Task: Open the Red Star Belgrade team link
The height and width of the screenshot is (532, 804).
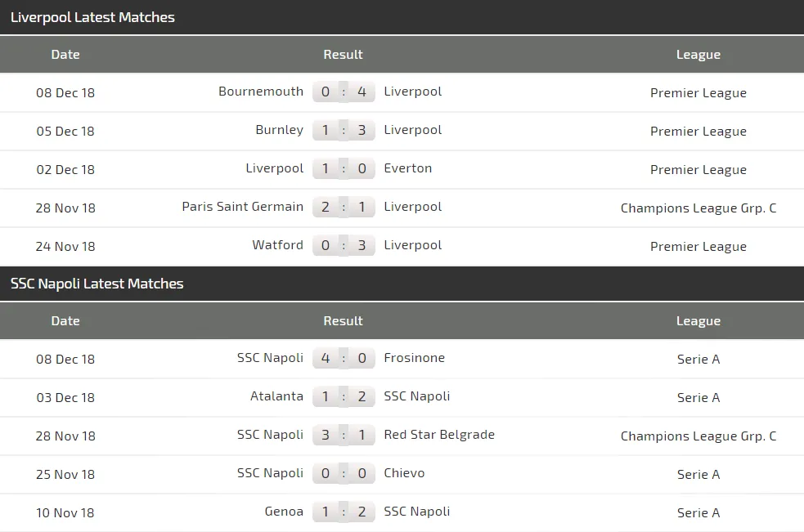Action: (439, 435)
